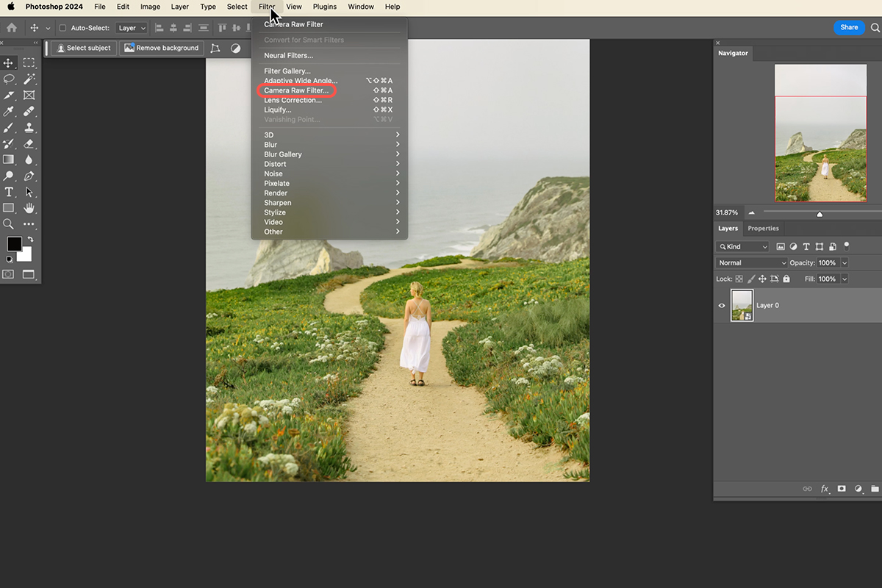Choose the Horizontal Type tool
This screenshot has width=882, height=588.
click(9, 192)
